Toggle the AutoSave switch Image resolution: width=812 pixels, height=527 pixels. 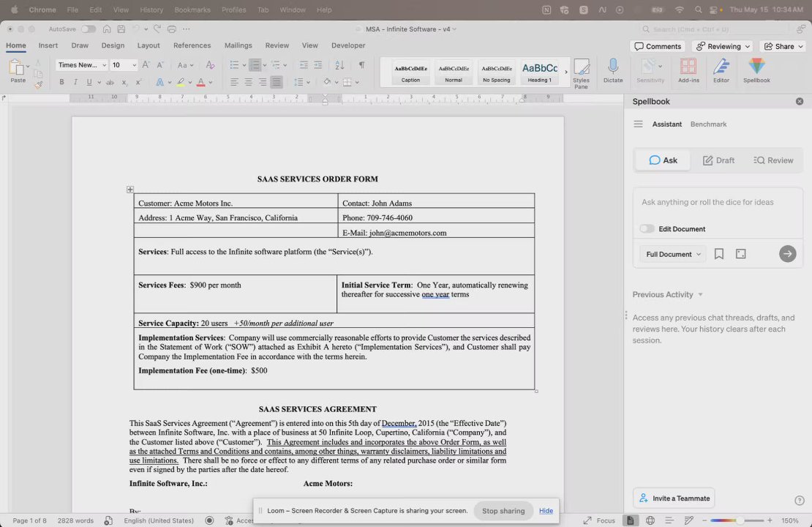88,29
